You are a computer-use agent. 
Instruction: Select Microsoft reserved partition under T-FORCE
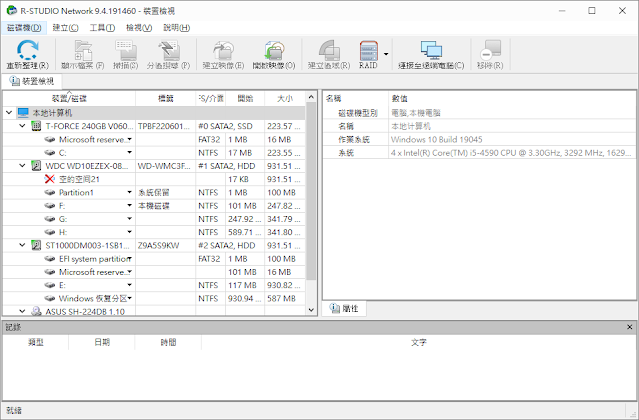pyautogui.click(x=154, y=139)
